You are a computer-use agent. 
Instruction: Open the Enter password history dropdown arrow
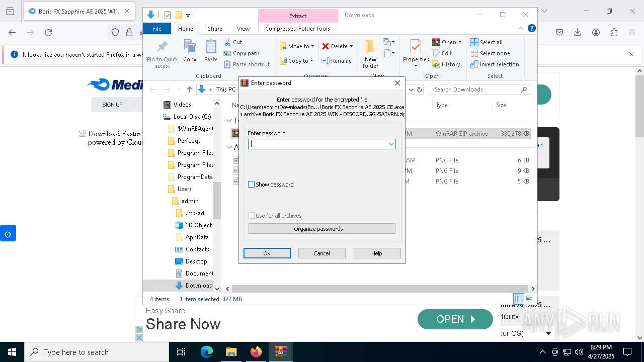391,144
